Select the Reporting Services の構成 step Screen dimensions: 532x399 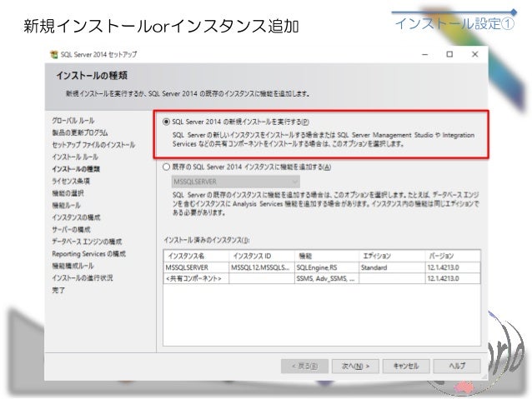(89, 254)
